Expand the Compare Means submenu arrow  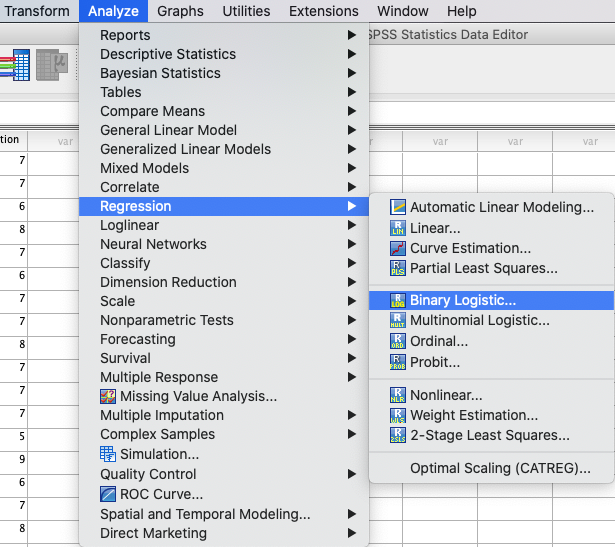[x=352, y=111]
